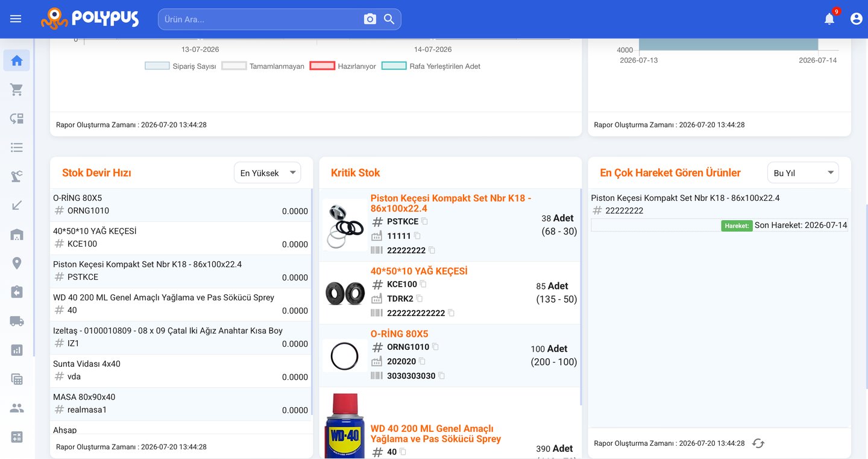Click Piston Keçesi product thumbnail
This screenshot has height=459, width=868.
click(x=345, y=225)
